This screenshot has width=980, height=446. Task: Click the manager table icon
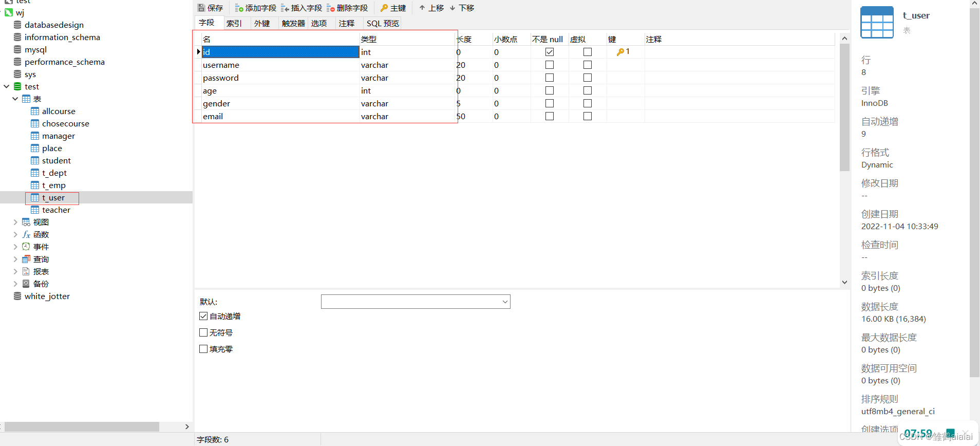point(35,136)
